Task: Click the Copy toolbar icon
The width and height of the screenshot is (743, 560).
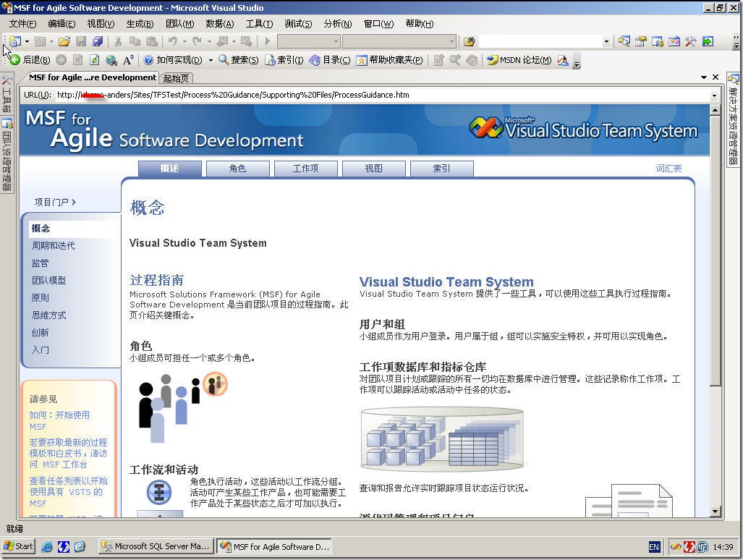Action: click(x=135, y=42)
